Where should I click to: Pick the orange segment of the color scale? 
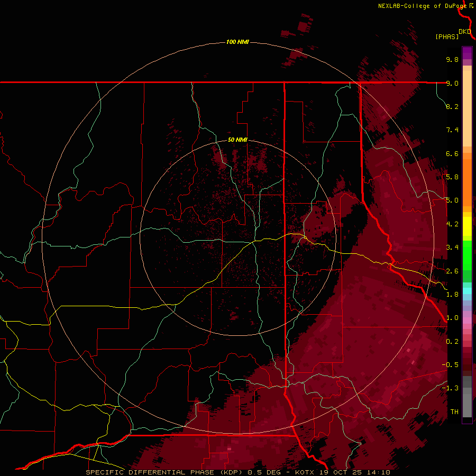point(467,182)
